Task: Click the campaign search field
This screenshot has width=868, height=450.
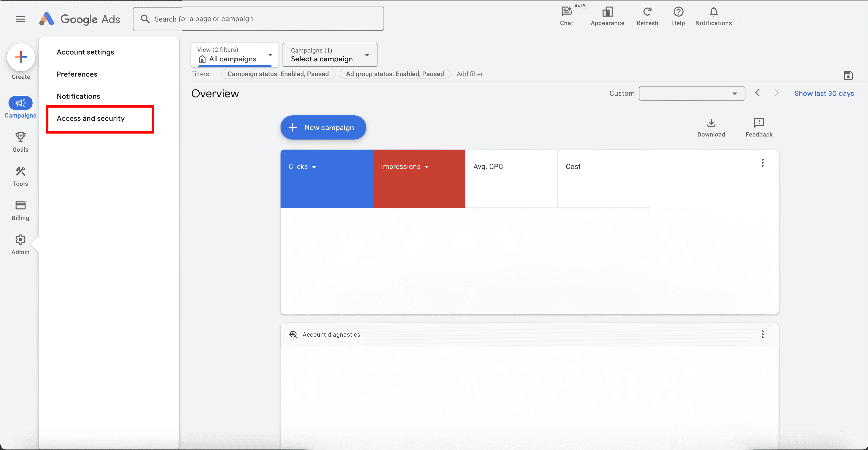Action: point(258,19)
